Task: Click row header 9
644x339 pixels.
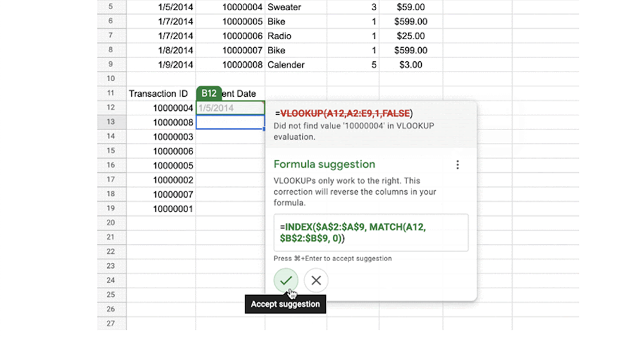Action: click(111, 64)
